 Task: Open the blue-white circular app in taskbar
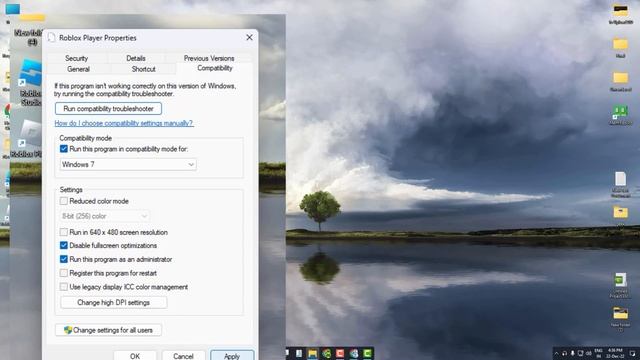354,353
